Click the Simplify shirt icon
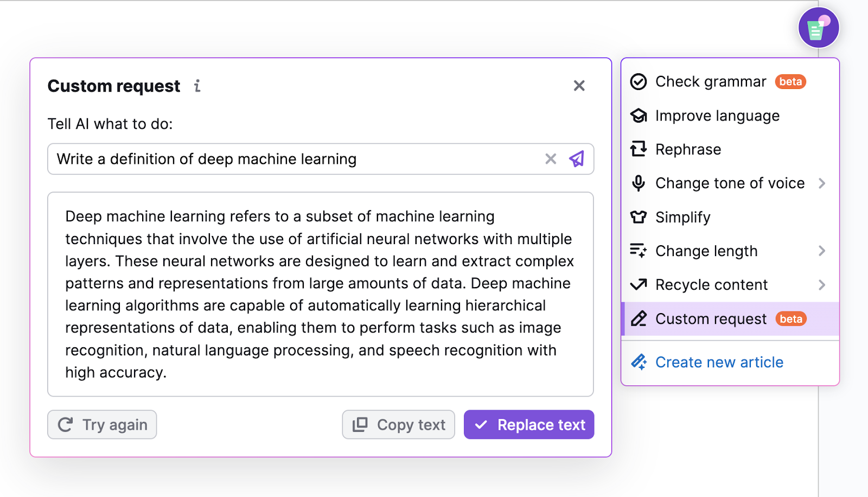868x497 pixels. tap(639, 217)
